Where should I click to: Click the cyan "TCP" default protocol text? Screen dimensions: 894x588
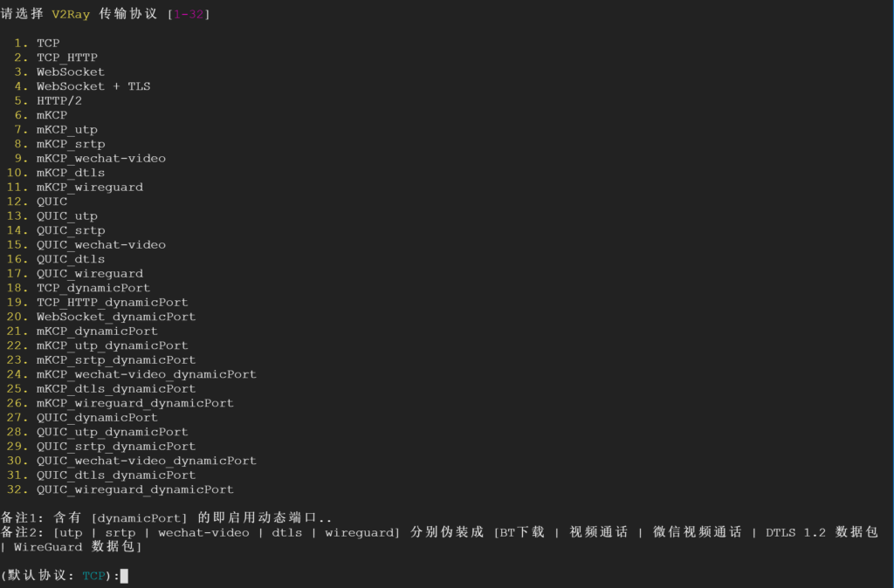[x=93, y=576]
